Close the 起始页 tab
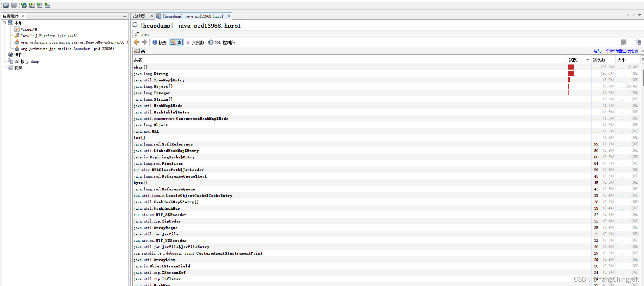This screenshot has width=644, height=286. 152,16
